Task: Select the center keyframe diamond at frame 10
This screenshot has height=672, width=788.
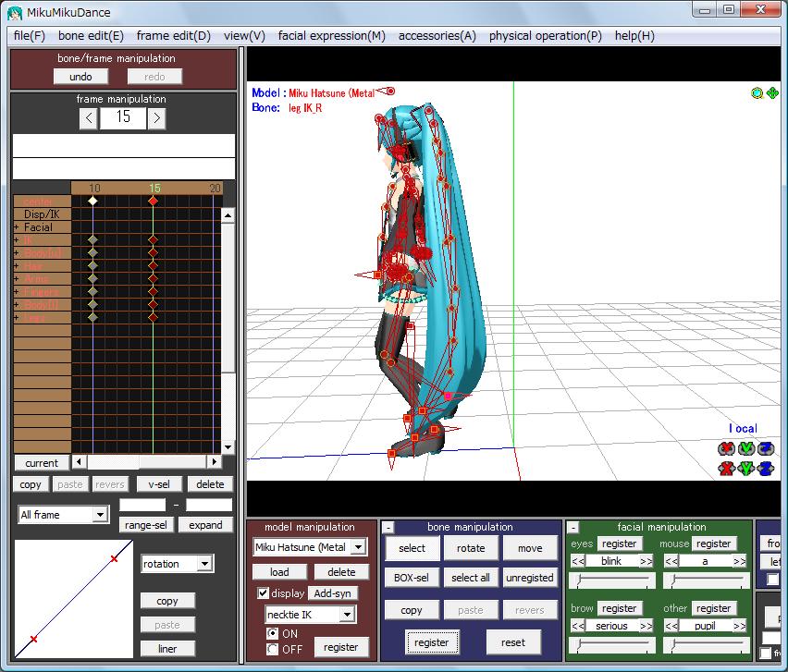Action: (93, 201)
